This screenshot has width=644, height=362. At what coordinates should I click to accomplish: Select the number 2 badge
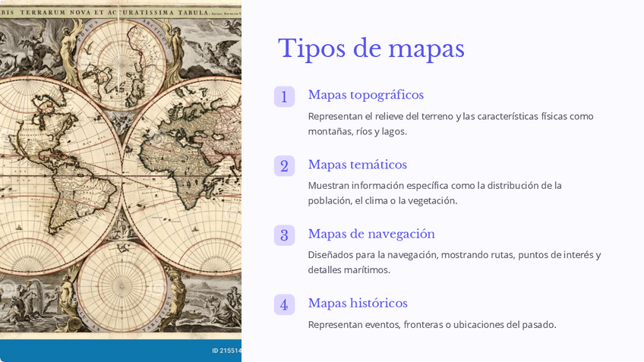(284, 166)
